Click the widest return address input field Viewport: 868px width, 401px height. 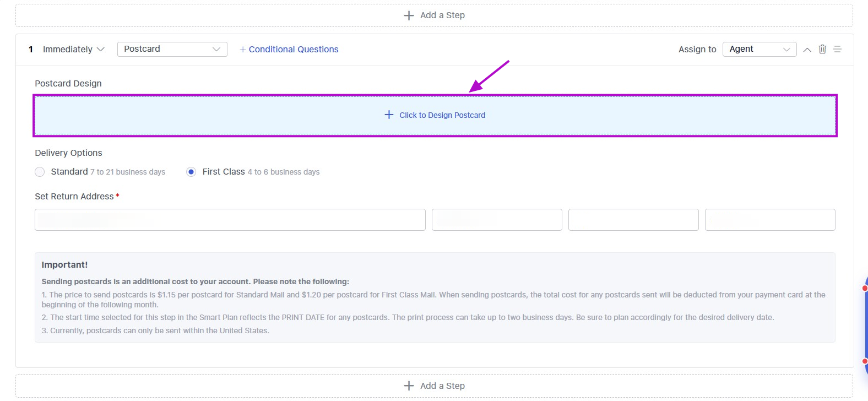coord(230,220)
